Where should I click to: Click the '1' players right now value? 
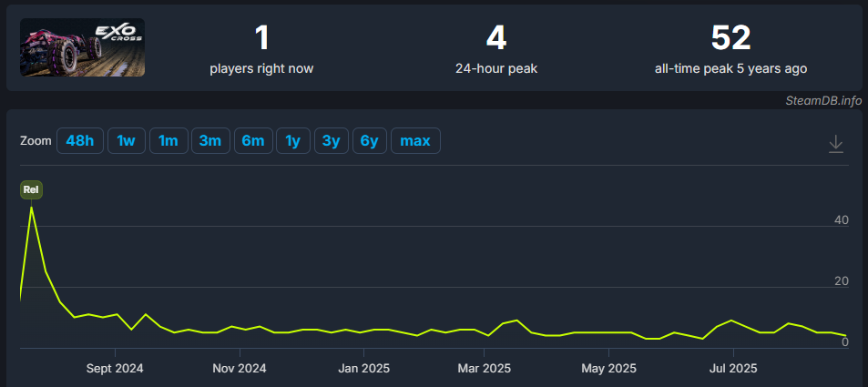click(261, 38)
